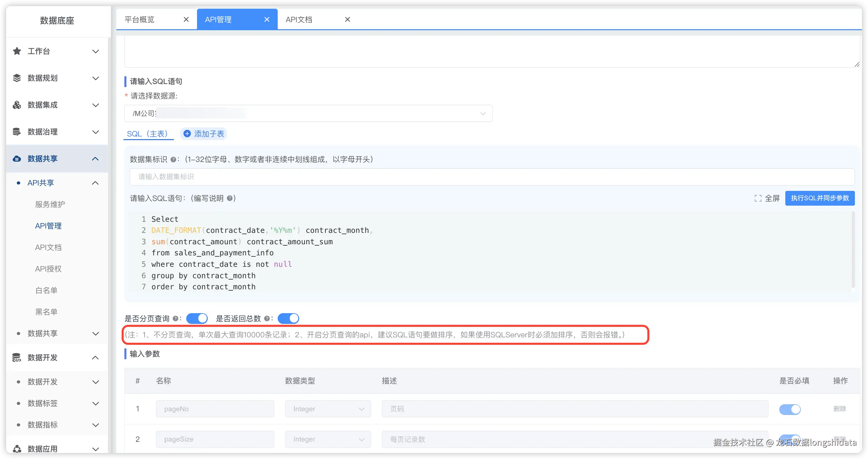Open API授权 in sidebar menu
The height and width of the screenshot is (459, 868).
pos(48,269)
